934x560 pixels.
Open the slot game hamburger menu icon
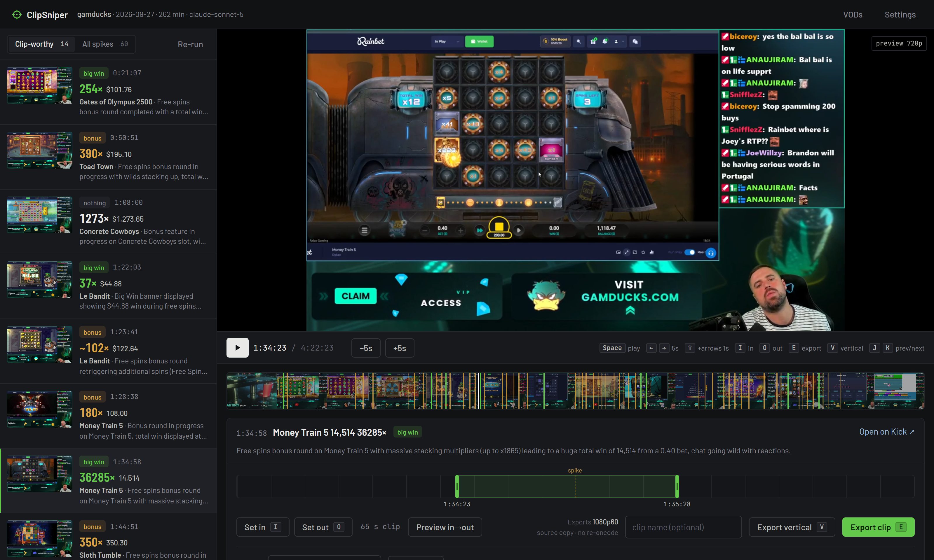pos(364,230)
